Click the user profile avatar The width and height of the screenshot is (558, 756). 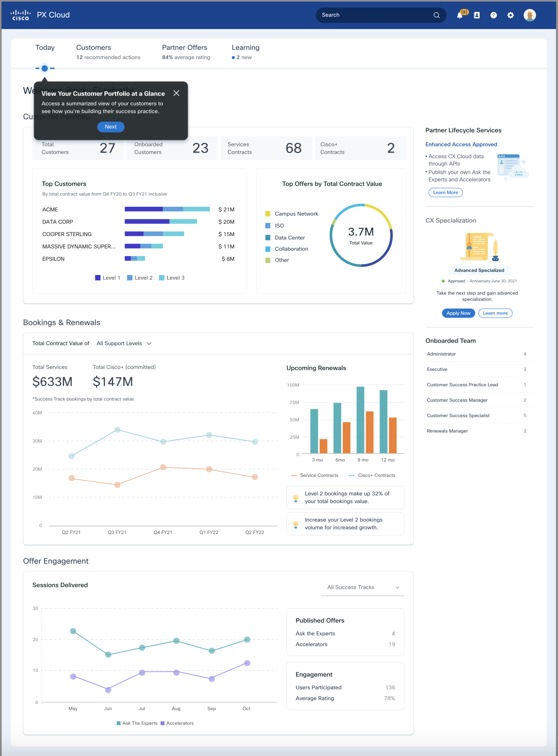pyautogui.click(x=529, y=15)
